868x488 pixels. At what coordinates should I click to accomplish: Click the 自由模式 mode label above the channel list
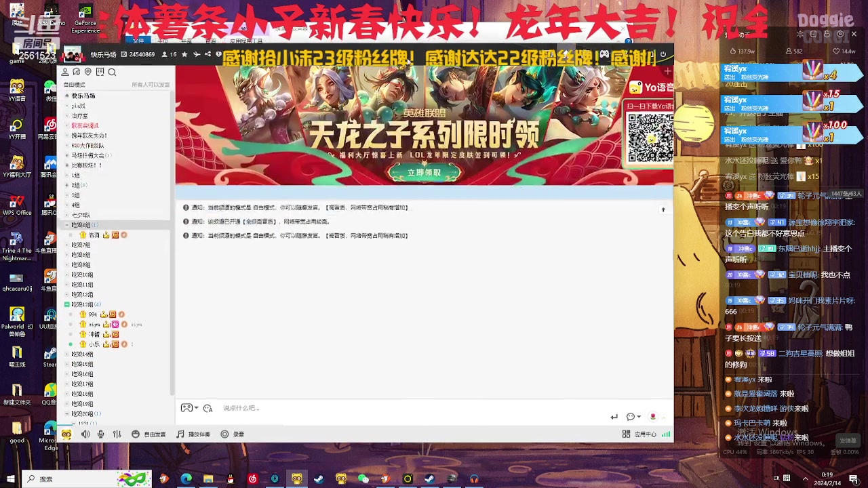pos(75,84)
